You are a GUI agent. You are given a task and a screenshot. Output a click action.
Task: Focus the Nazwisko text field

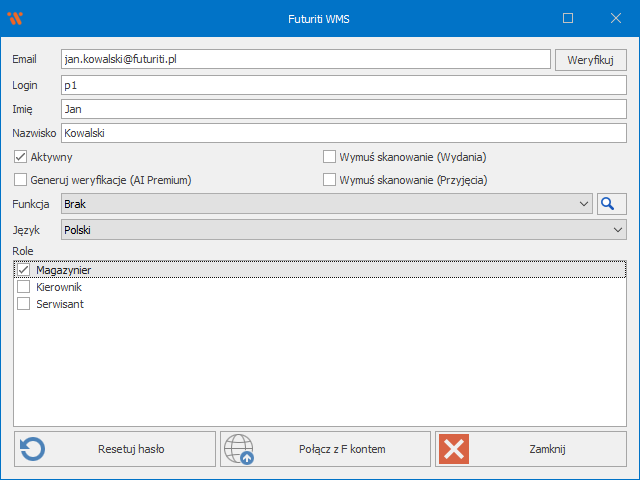[342, 132]
